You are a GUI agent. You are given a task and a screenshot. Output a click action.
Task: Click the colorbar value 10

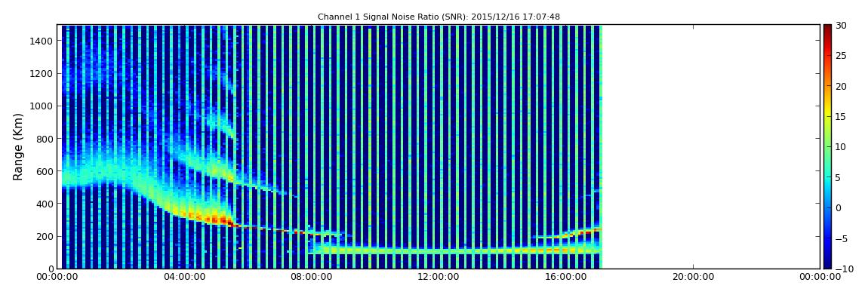click(x=840, y=147)
